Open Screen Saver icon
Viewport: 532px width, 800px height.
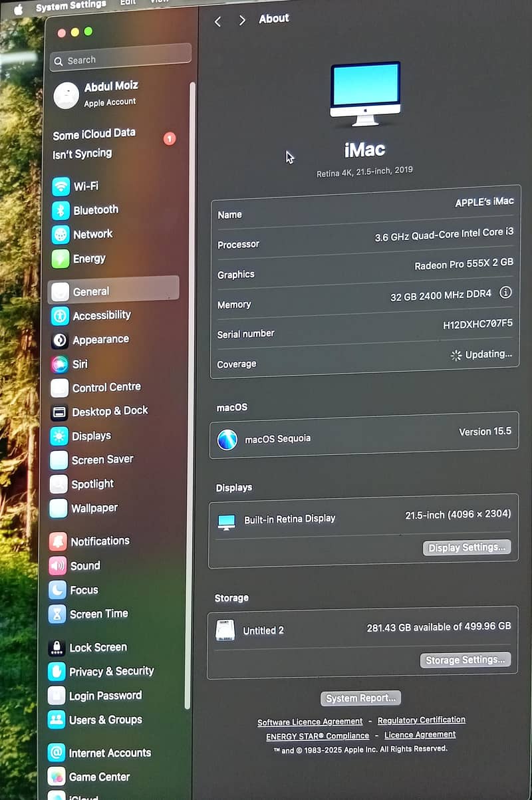click(59, 460)
